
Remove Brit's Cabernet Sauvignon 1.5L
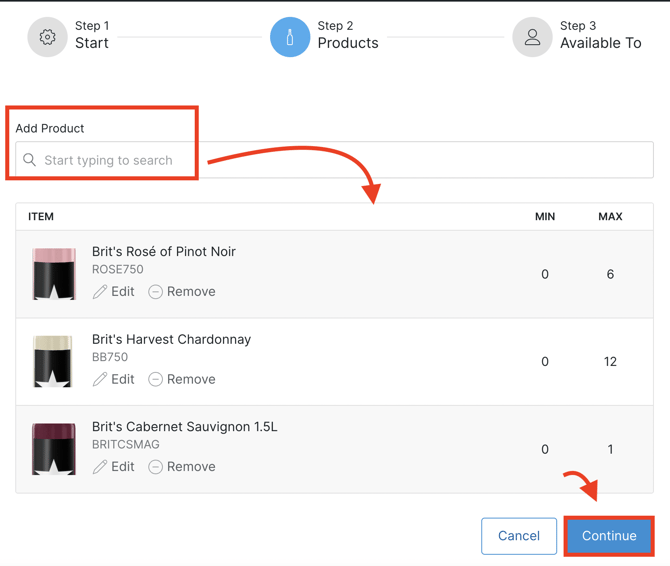click(x=182, y=467)
